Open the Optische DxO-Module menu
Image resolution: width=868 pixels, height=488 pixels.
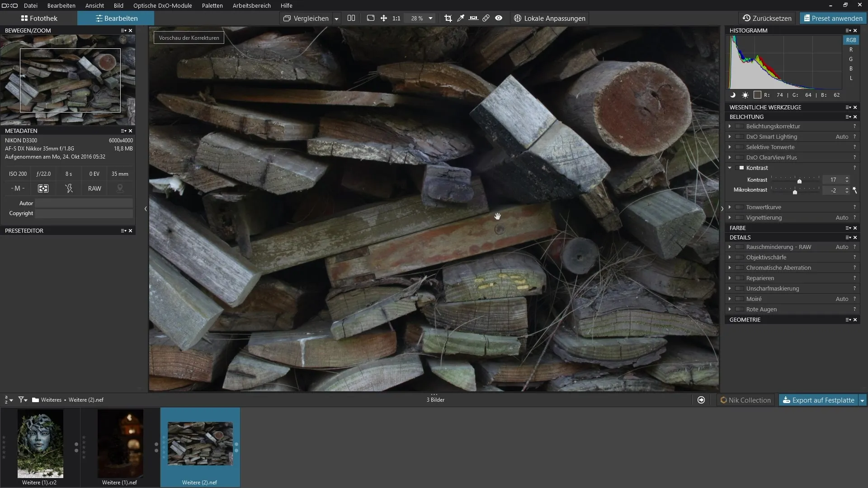pyautogui.click(x=163, y=5)
